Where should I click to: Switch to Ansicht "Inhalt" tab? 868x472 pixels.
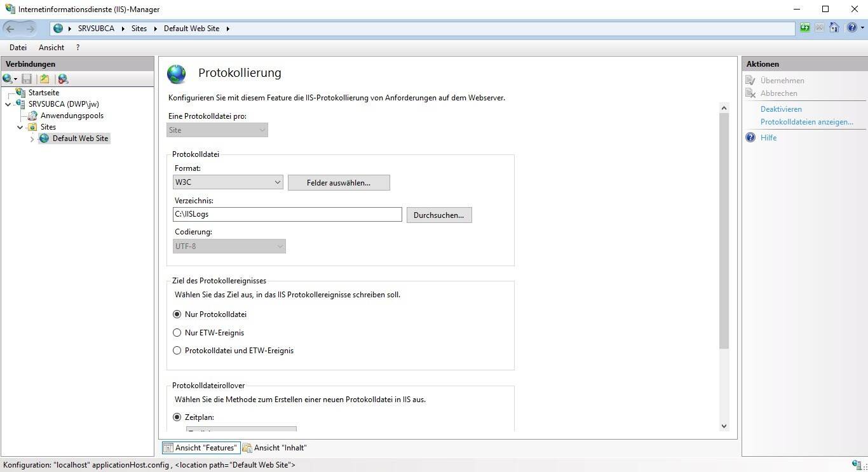point(275,448)
